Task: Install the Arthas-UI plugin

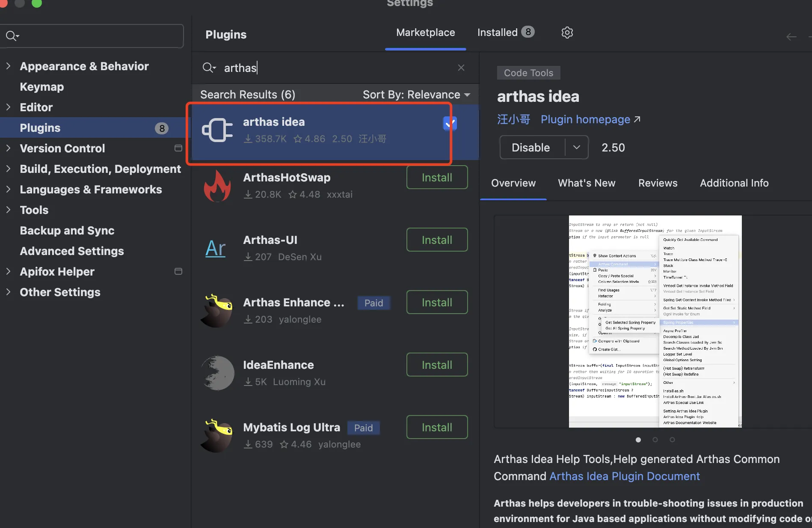Action: click(437, 240)
